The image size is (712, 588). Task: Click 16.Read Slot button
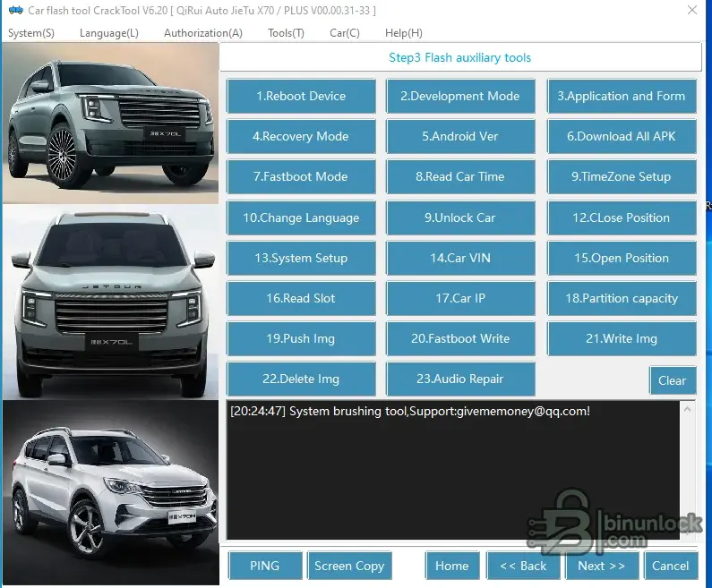(301, 299)
